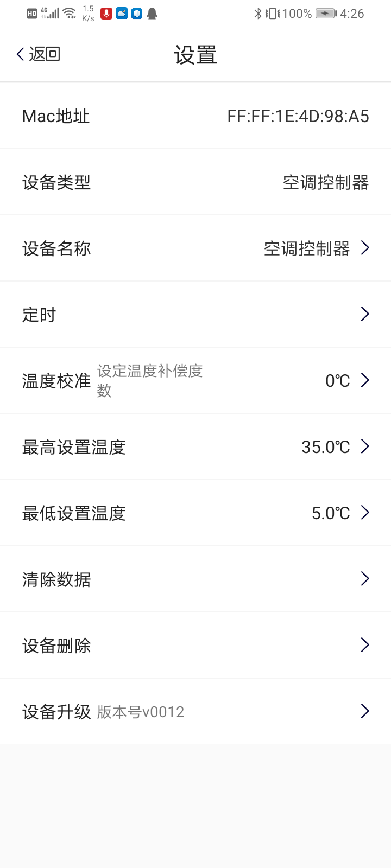Tap the battery icon in status bar
Screen dimensions: 391x868
click(x=326, y=14)
